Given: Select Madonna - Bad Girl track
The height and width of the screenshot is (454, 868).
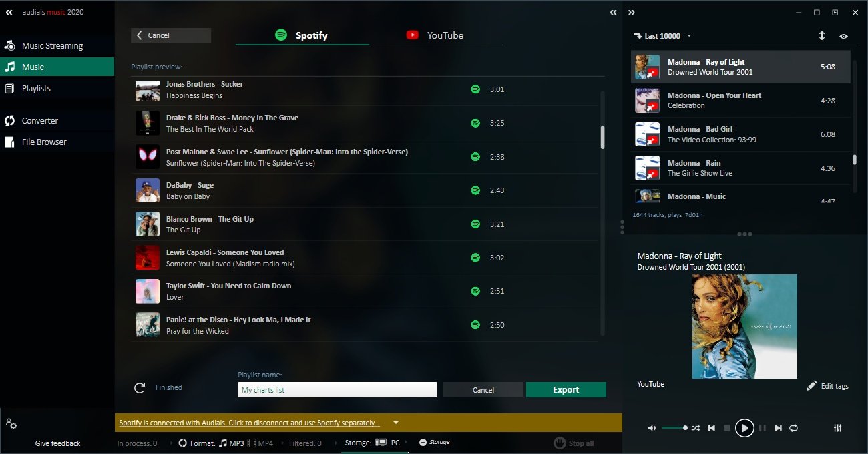Looking at the screenshot, I should click(740, 134).
